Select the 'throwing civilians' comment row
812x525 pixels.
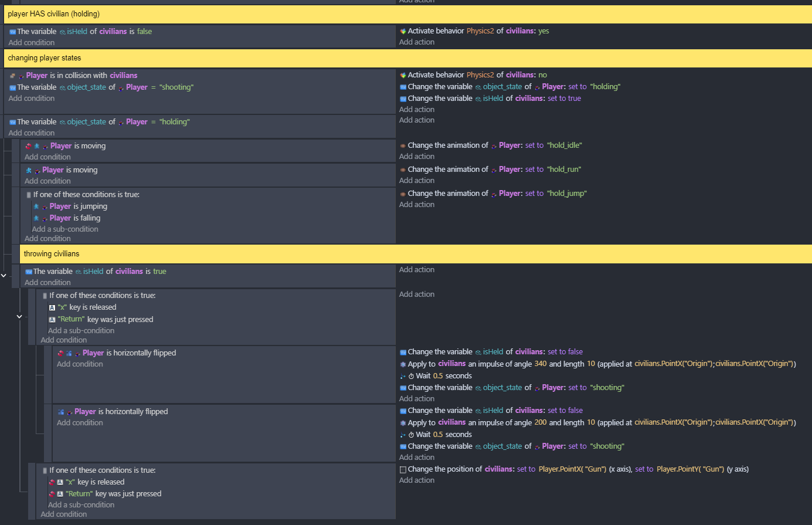click(52, 254)
